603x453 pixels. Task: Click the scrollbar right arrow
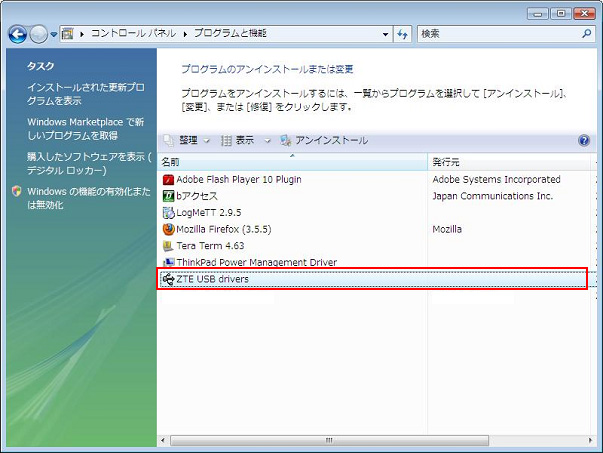590,440
